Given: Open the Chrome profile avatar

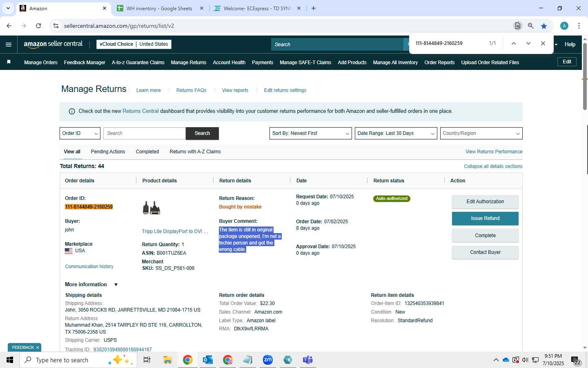Looking at the screenshot, I should coord(564,26).
